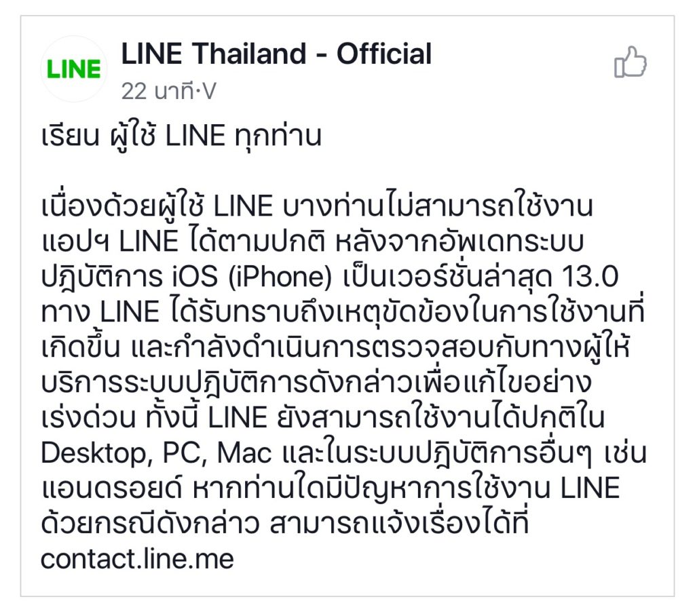This screenshot has width=695, height=616.
Task: Click the LINE wordmark inside the avatar
Action: (71, 66)
